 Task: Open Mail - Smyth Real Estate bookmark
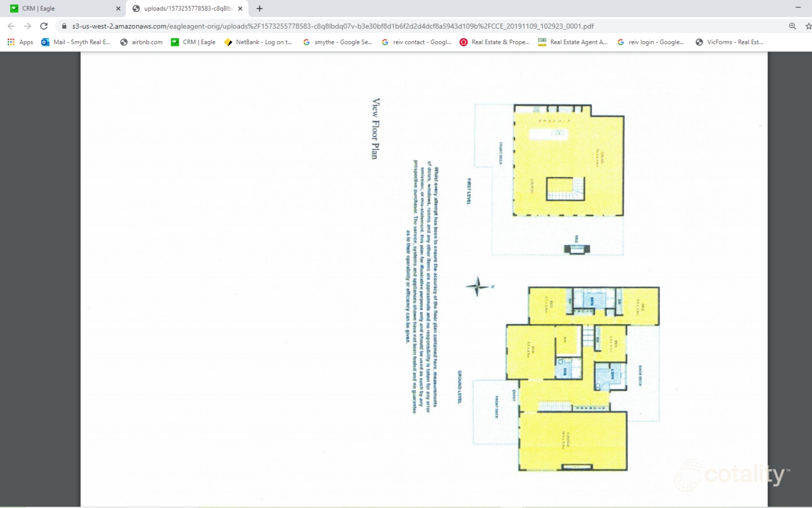point(76,42)
